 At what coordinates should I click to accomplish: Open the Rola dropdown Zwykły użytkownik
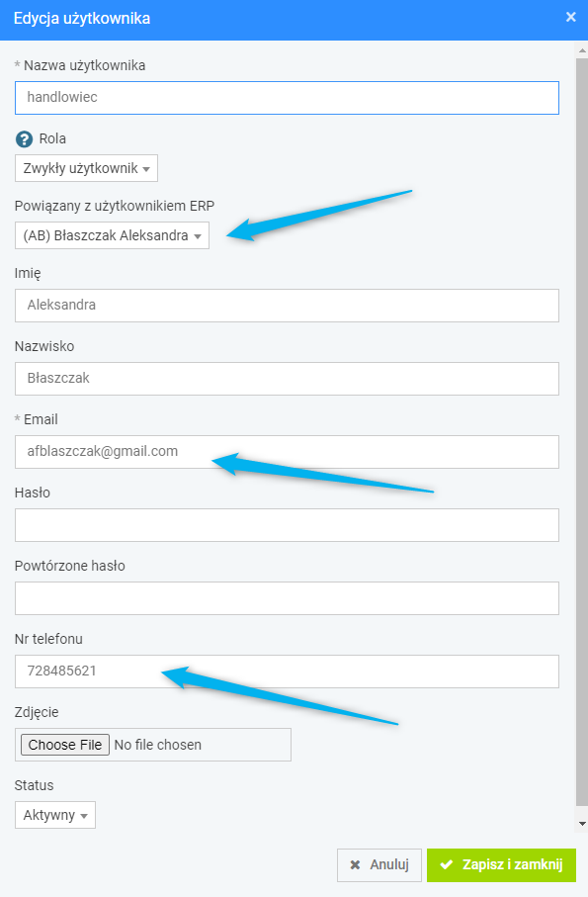[86, 168]
